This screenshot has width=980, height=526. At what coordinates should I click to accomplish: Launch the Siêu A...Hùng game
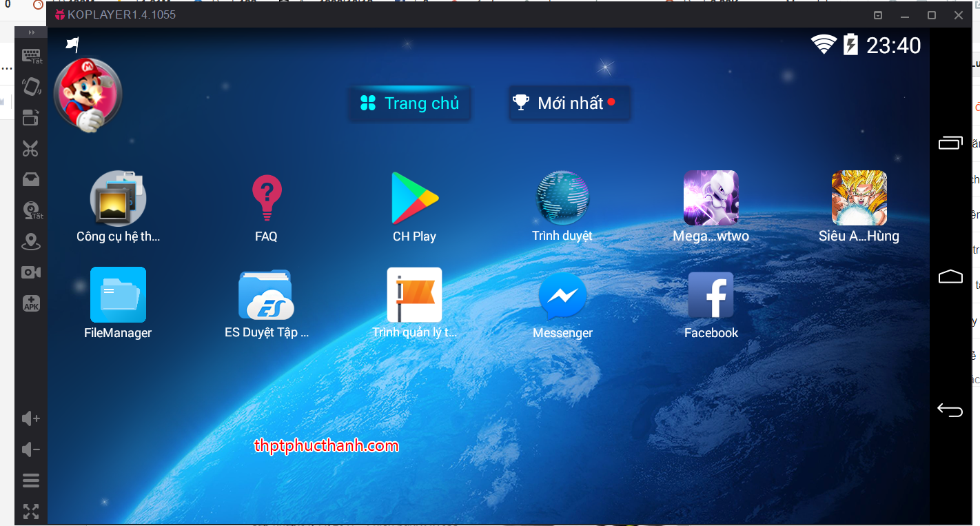pyautogui.click(x=859, y=207)
